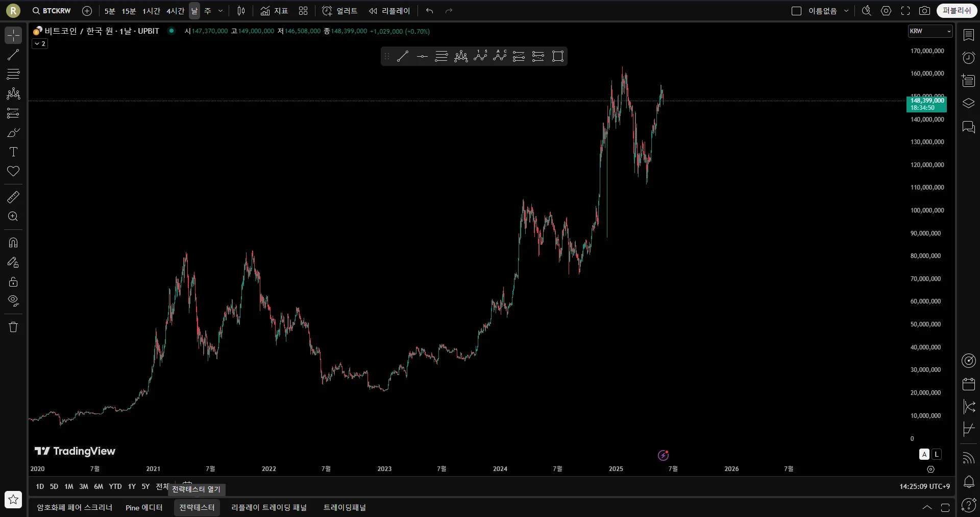Click the 14:25:09 UTC+9 timezone clock
The height and width of the screenshot is (517, 980).
(x=924, y=487)
